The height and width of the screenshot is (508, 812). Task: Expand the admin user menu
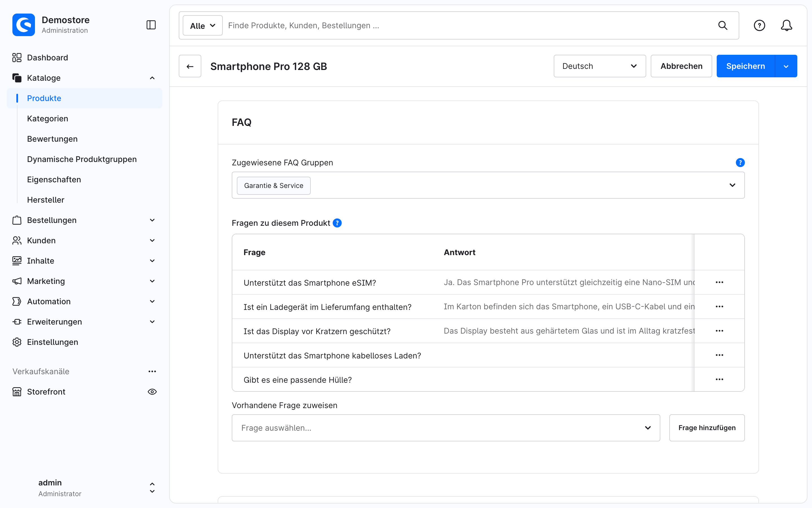pyautogui.click(x=152, y=488)
